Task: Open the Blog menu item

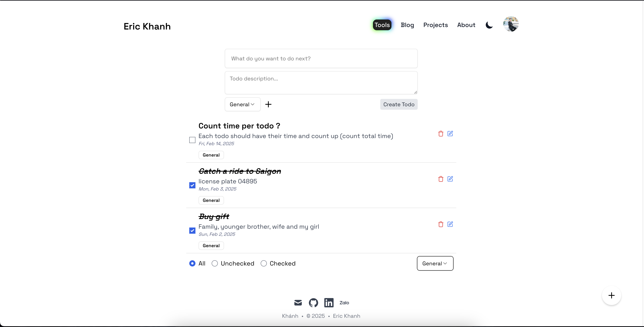Action: click(x=407, y=25)
